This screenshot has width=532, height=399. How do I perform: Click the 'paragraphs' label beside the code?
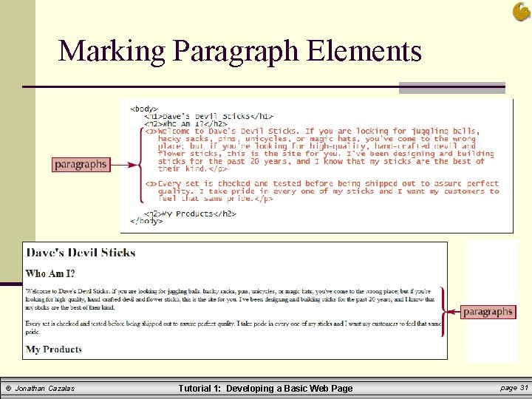(81, 165)
